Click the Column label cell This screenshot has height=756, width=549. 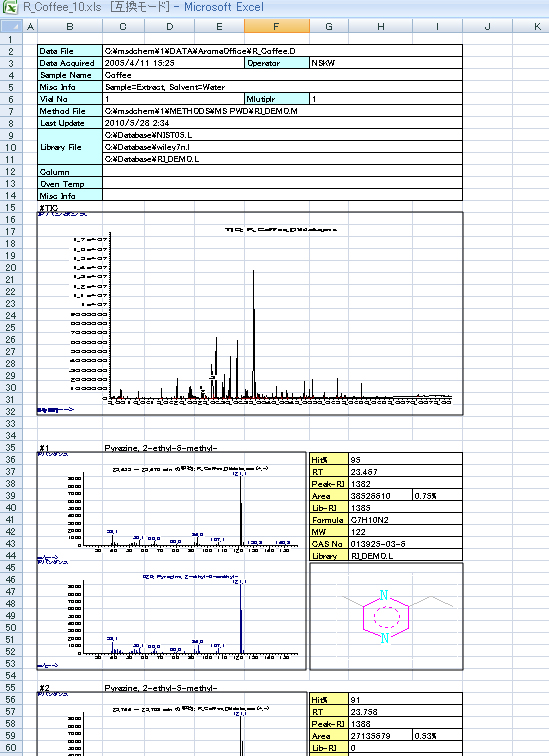click(70, 172)
